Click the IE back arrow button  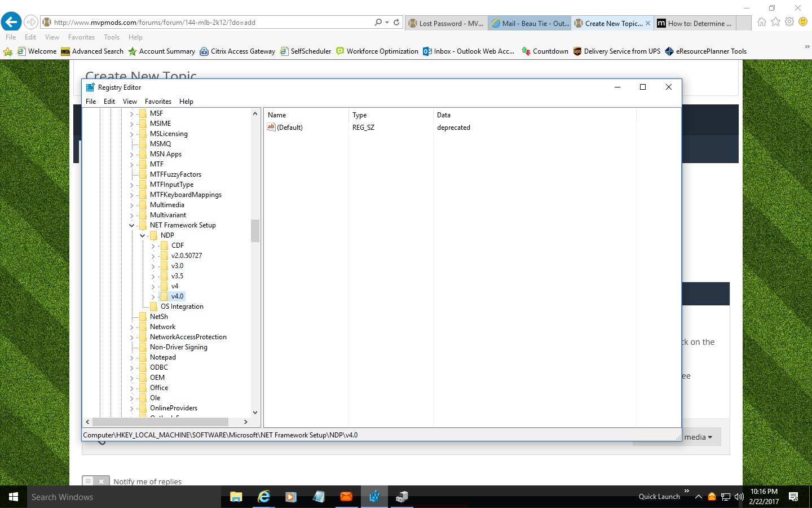11,22
